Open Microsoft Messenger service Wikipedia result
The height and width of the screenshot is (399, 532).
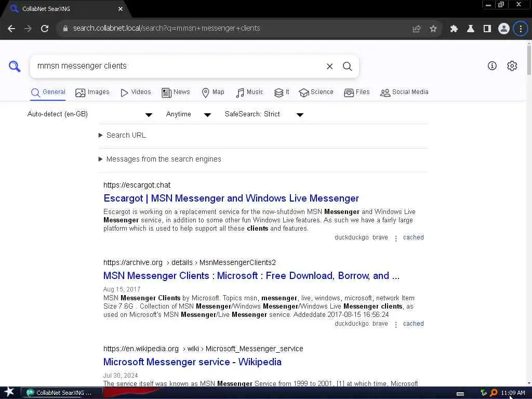pyautogui.click(x=192, y=362)
